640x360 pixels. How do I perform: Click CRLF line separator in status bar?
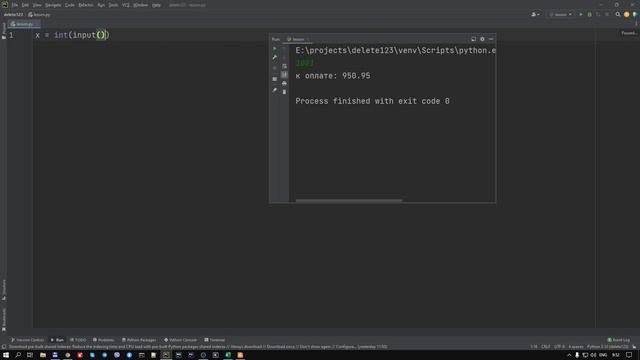546,347
